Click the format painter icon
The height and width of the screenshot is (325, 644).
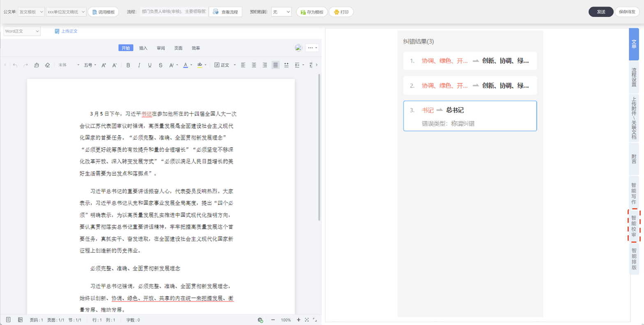tap(37, 65)
